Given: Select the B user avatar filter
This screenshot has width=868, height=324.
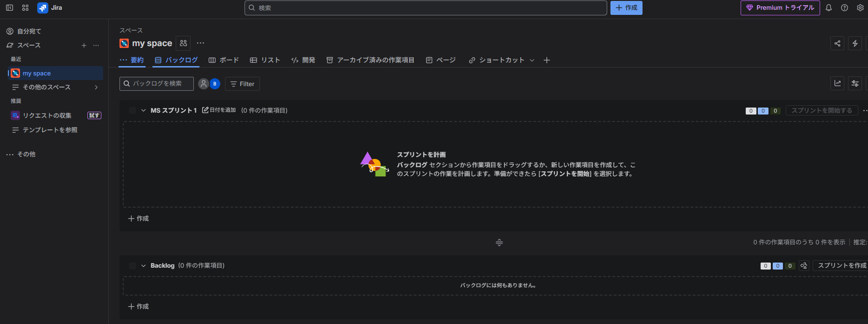Looking at the screenshot, I should pos(215,84).
